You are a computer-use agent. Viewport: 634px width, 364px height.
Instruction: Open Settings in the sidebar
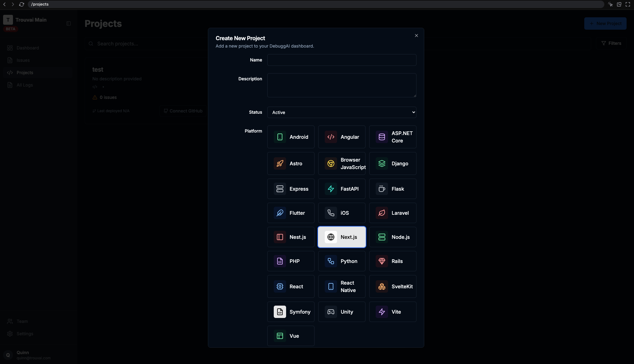tap(37, 334)
